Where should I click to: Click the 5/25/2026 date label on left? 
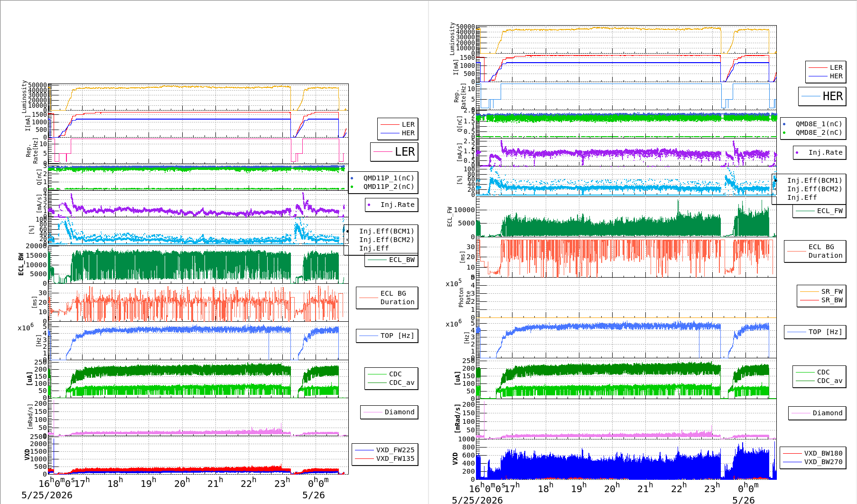[x=47, y=495]
